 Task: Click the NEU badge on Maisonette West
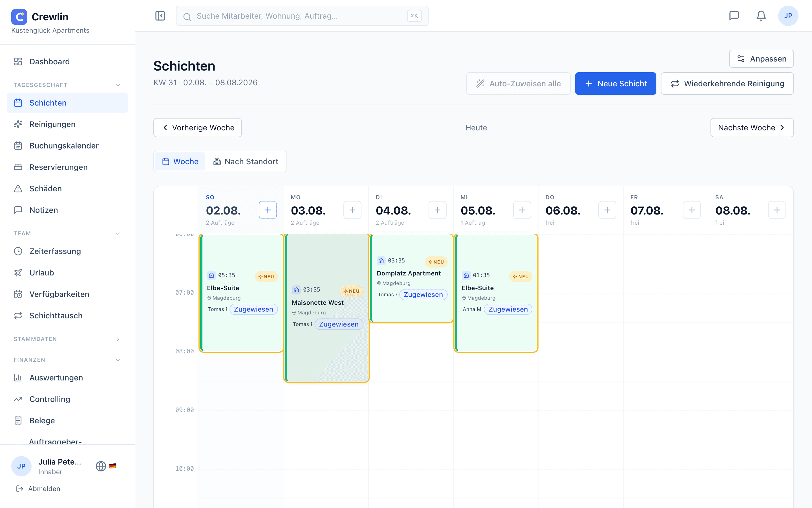[352, 291]
